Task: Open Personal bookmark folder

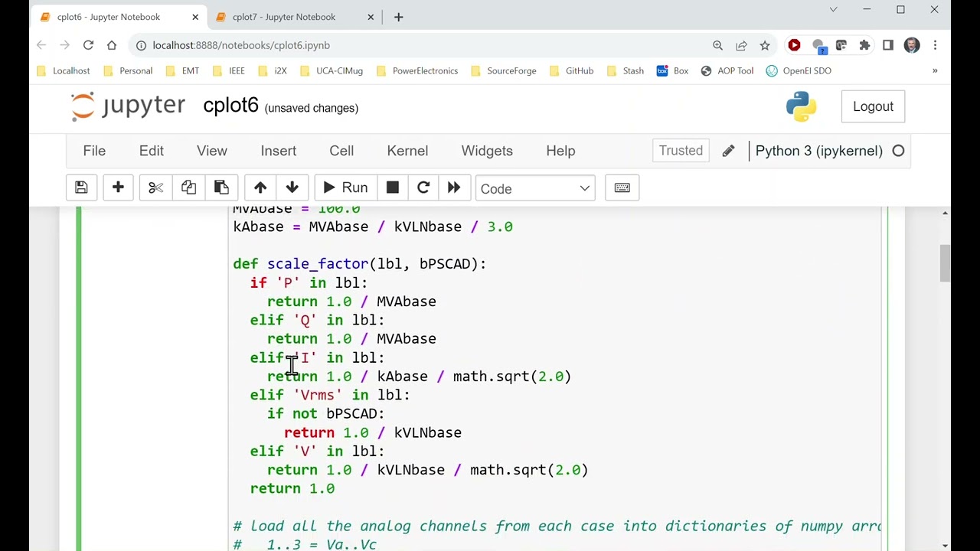Action: click(x=127, y=70)
